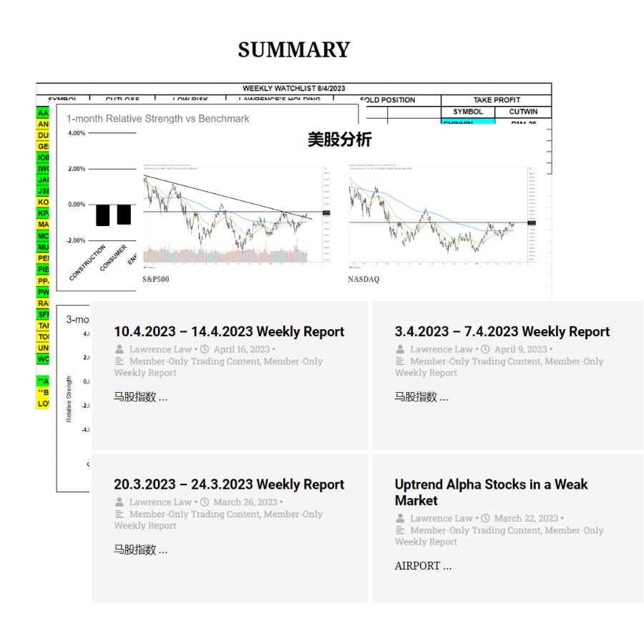Open the 3.4.2023 – 7.4.2023 Weekly Report
The width and height of the screenshot is (644, 644).
pyautogui.click(x=502, y=331)
